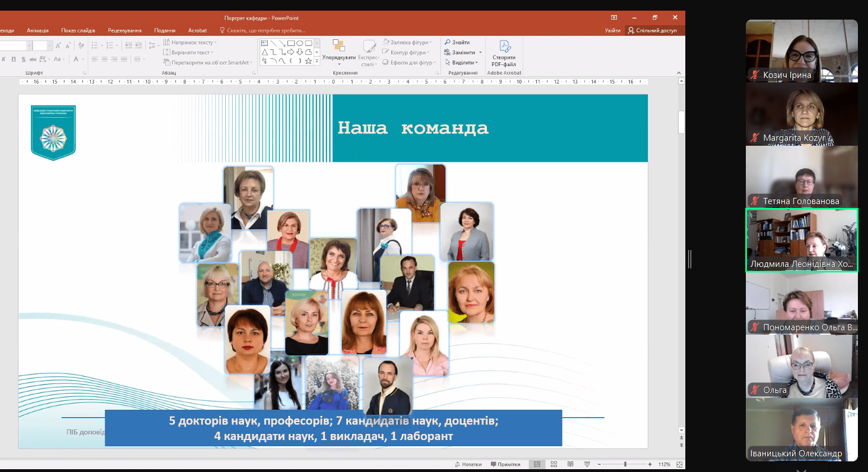Click the zoom slider handle
This screenshot has width=868, height=472.
coord(625,464)
